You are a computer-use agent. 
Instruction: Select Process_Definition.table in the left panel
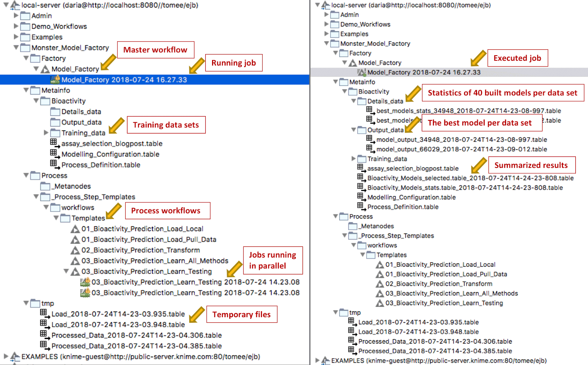101,165
